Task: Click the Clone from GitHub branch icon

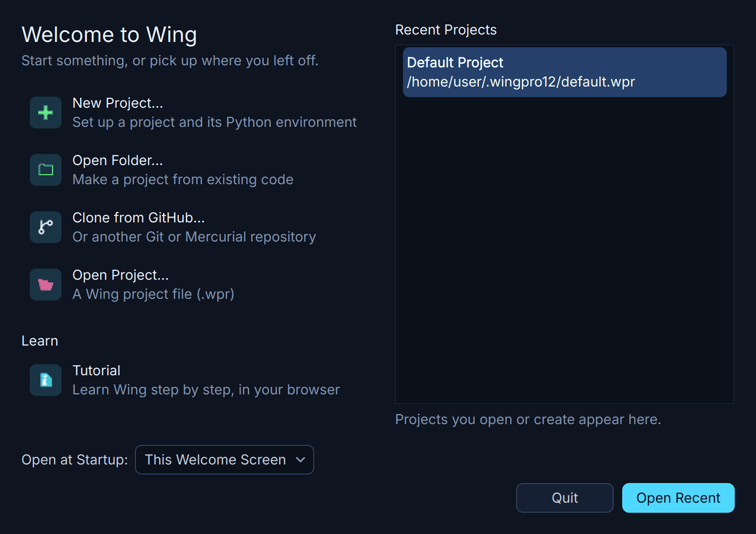Action: coord(46,227)
